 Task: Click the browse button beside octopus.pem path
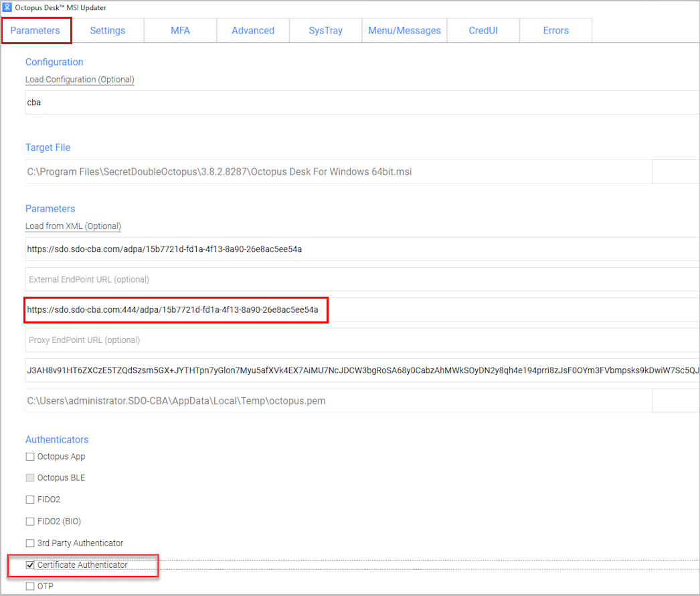(676, 400)
